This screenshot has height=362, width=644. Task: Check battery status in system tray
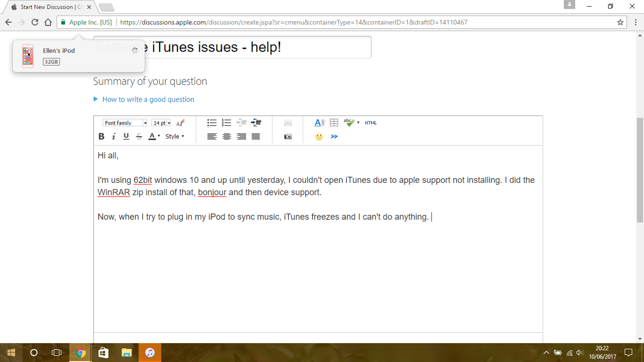pyautogui.click(x=558, y=353)
